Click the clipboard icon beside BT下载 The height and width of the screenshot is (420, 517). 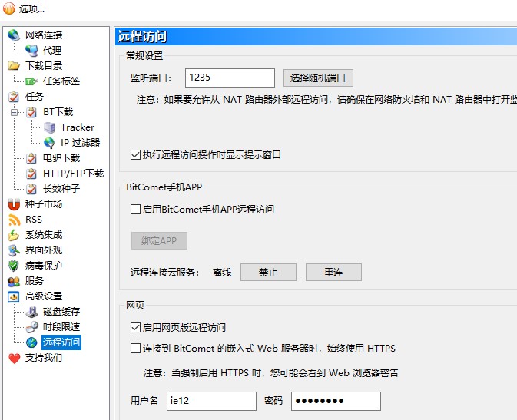tap(31, 112)
